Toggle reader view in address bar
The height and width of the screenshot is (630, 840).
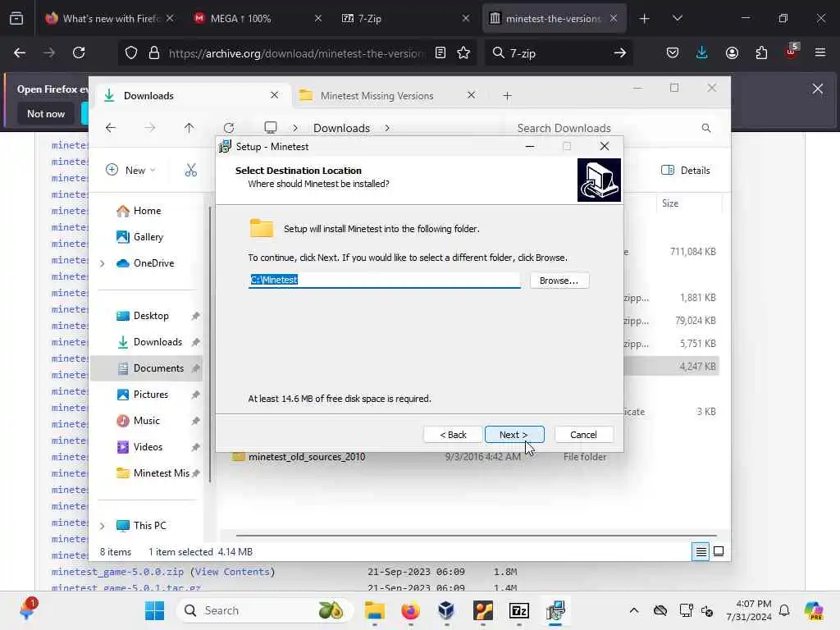coord(441,52)
